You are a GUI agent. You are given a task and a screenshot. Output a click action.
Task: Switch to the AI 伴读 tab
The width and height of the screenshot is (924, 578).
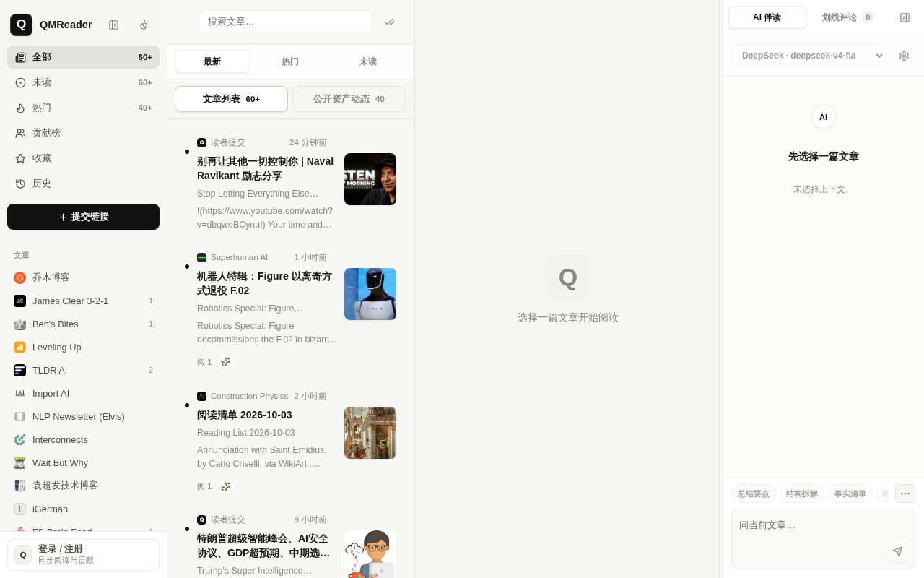point(767,17)
